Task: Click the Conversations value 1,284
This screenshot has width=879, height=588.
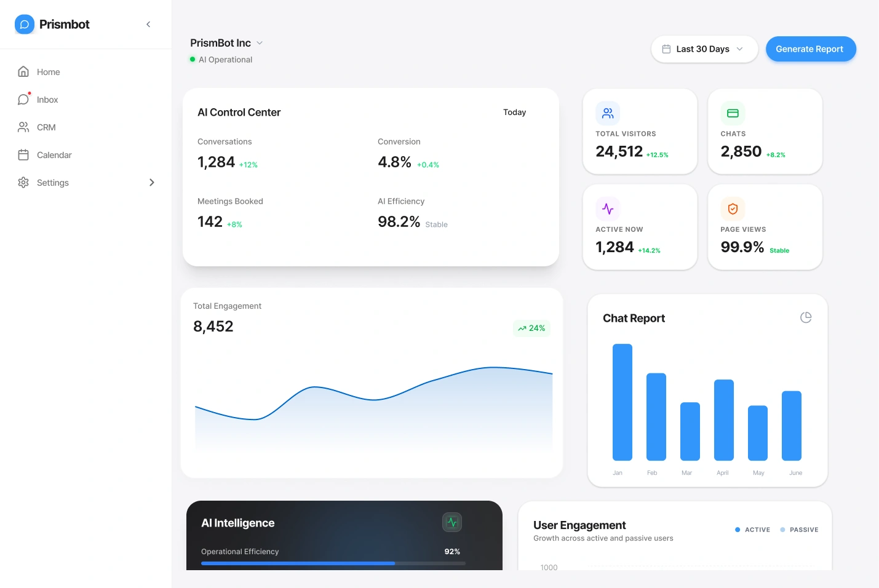Action: click(x=216, y=162)
